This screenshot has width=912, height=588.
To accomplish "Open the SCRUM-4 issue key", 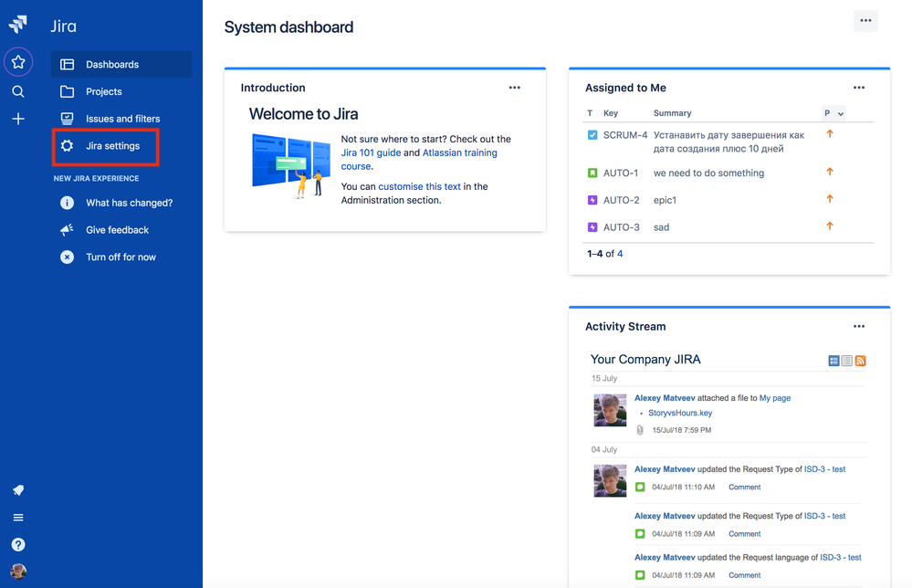I will click(624, 135).
